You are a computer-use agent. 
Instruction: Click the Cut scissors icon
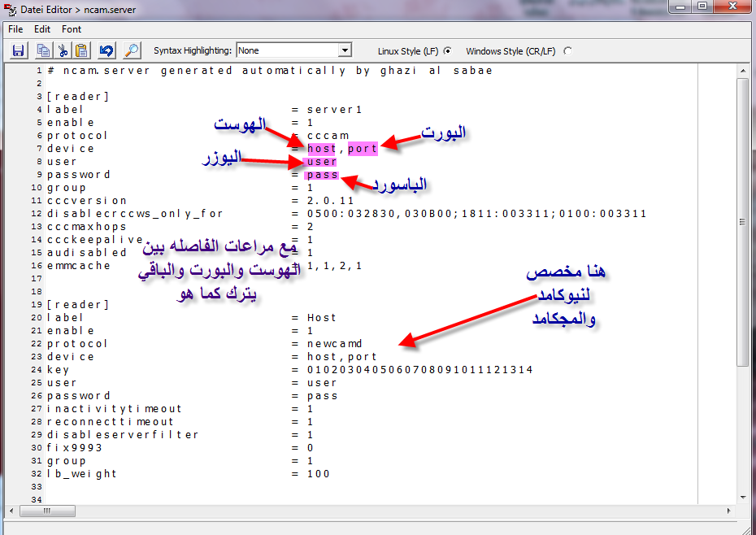pos(63,50)
